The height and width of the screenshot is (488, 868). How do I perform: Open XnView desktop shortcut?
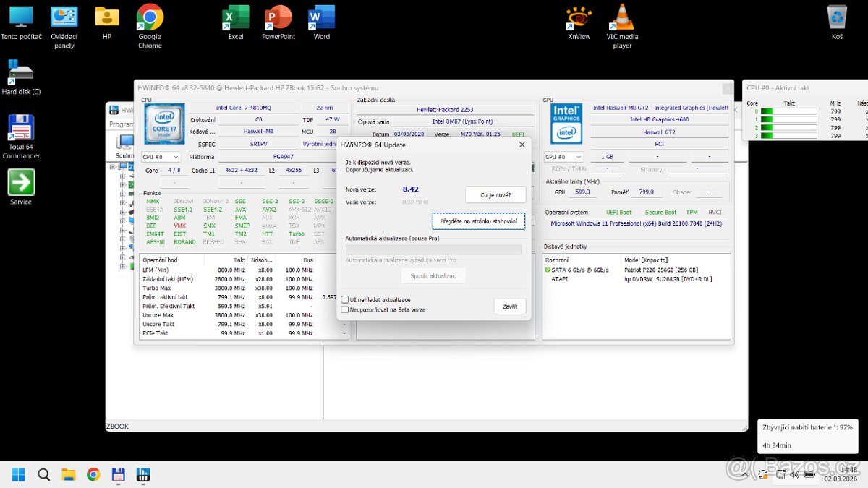point(579,22)
